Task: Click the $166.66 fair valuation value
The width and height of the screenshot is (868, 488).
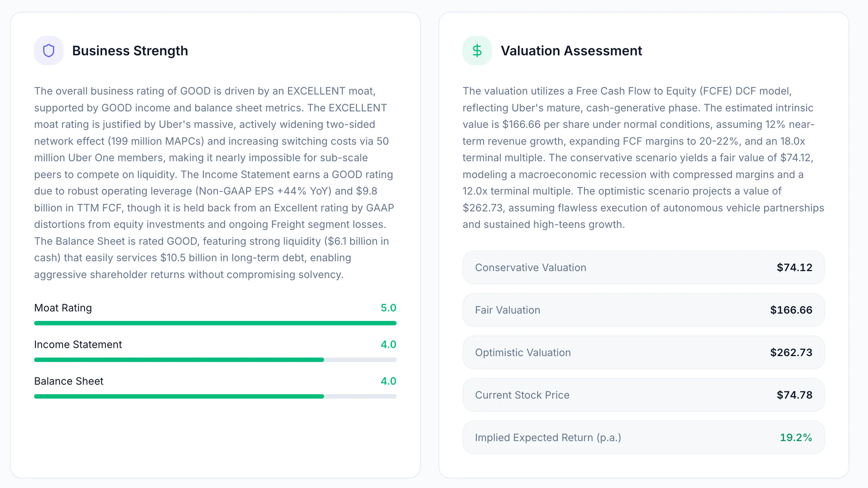Action: click(791, 310)
